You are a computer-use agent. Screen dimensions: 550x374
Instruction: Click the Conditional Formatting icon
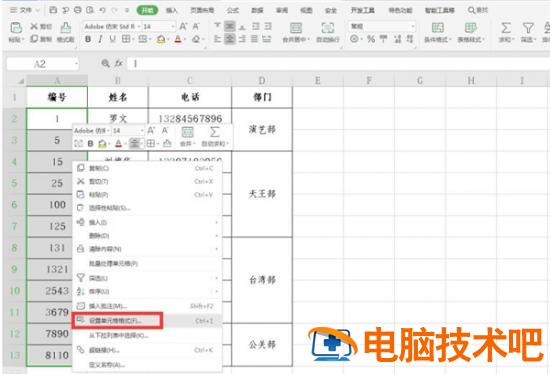(437, 27)
